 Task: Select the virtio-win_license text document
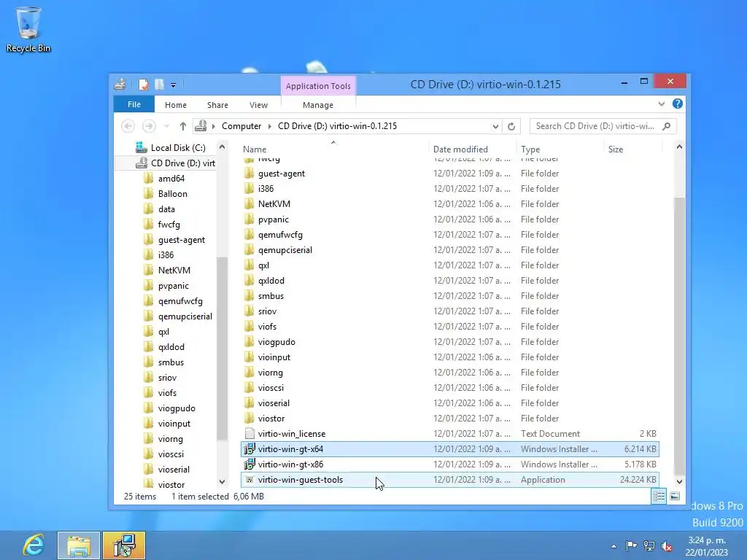click(x=449, y=433)
